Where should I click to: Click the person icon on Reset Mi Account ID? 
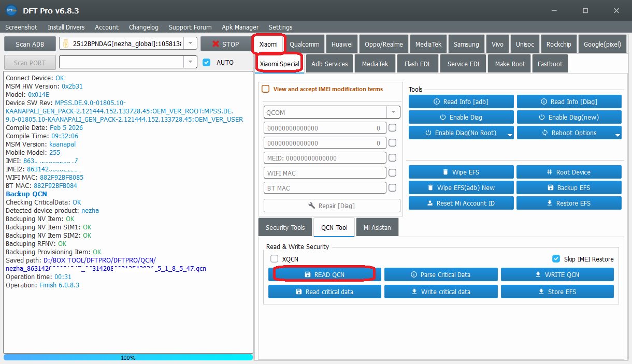pos(430,203)
